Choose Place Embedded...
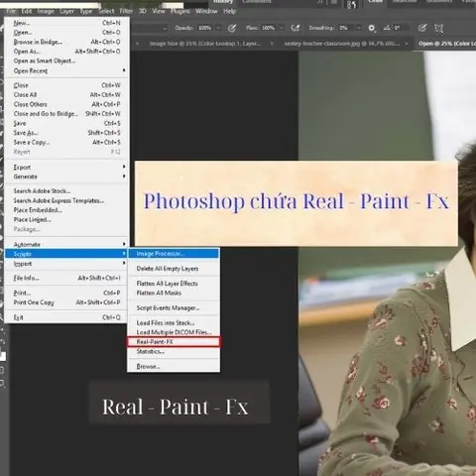 tap(65, 210)
